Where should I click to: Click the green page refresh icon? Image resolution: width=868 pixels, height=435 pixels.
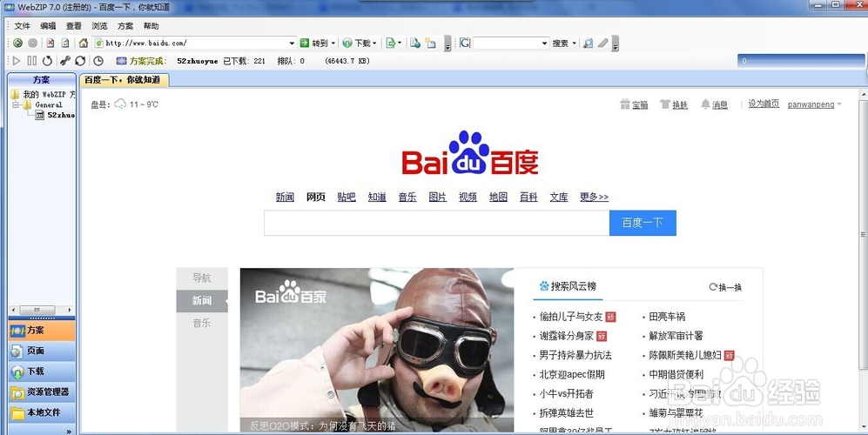pyautogui.click(x=65, y=43)
